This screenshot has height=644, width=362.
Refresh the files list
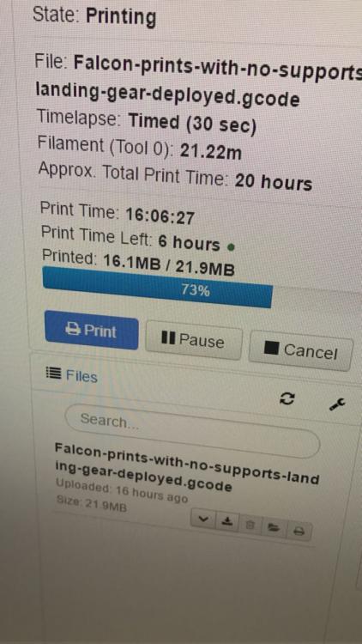click(287, 398)
